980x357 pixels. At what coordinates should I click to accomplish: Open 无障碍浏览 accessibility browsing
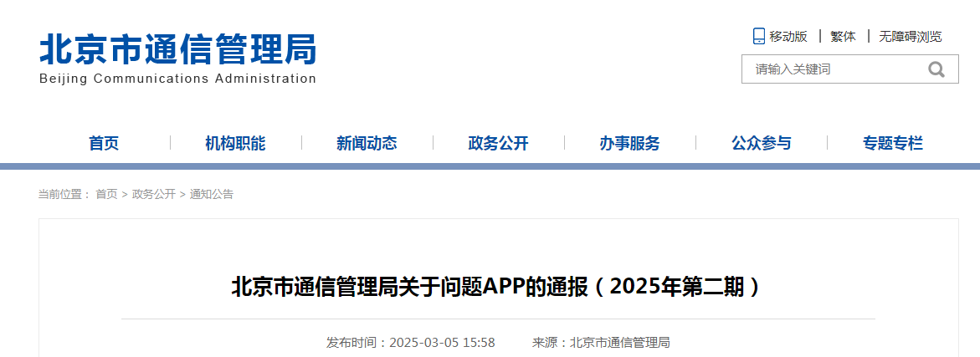pos(910,36)
